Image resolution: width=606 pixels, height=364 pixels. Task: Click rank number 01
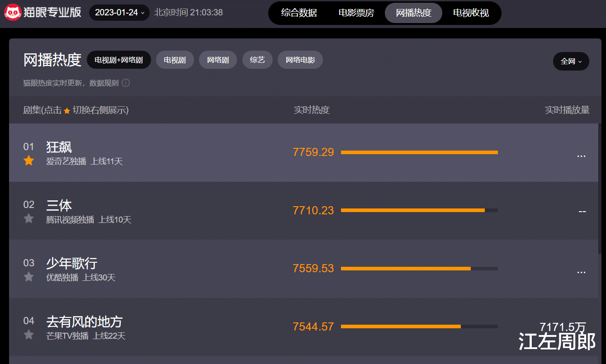pyautogui.click(x=28, y=147)
